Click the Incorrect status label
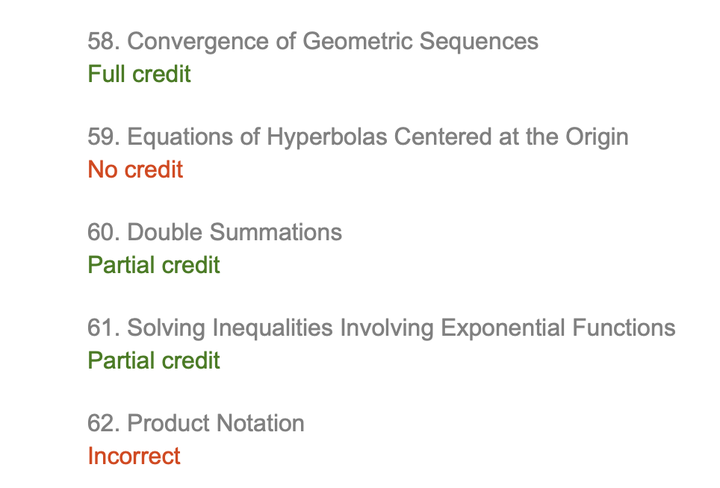The width and height of the screenshot is (720, 488). pyautogui.click(x=134, y=456)
